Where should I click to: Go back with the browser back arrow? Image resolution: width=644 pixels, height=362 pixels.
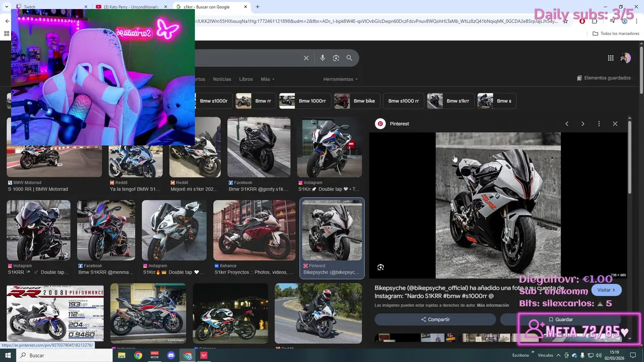coord(7,21)
